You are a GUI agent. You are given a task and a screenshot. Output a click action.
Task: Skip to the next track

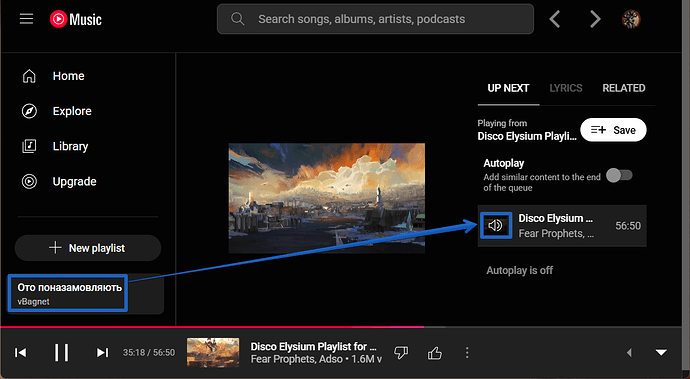[102, 353]
